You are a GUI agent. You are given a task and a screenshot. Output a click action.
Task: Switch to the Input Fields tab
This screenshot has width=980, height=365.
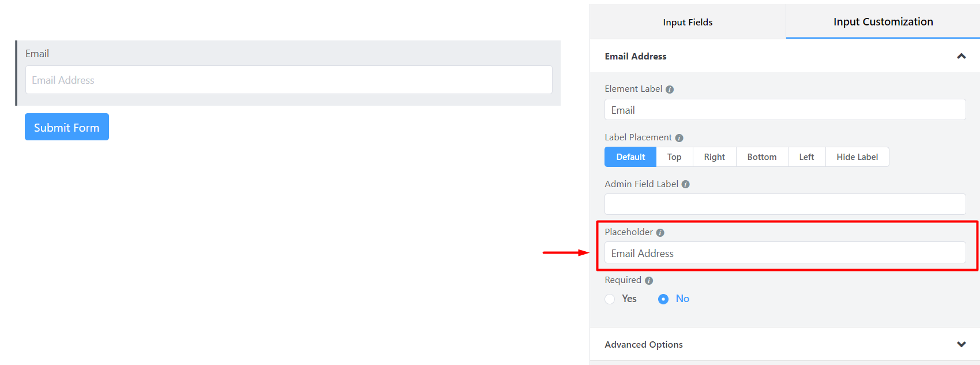click(688, 22)
